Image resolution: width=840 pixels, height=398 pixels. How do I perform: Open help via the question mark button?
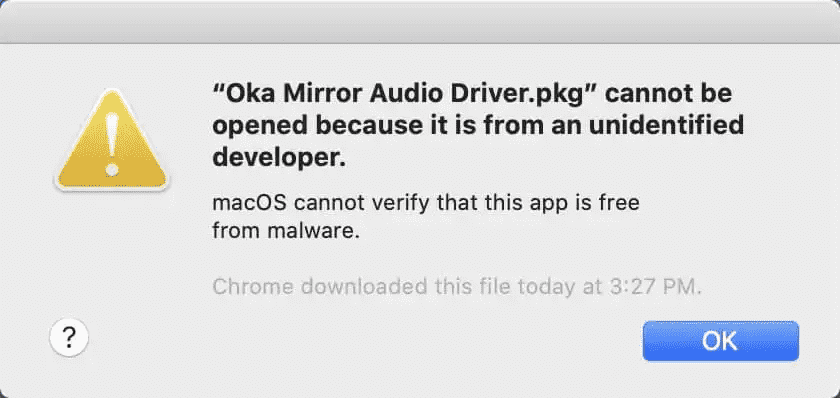point(69,336)
